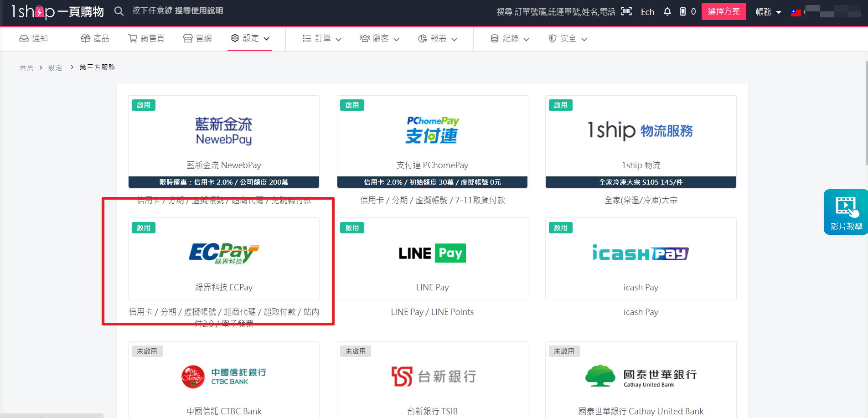Open the 產品 tab
This screenshot has height=418, width=868.
95,38
